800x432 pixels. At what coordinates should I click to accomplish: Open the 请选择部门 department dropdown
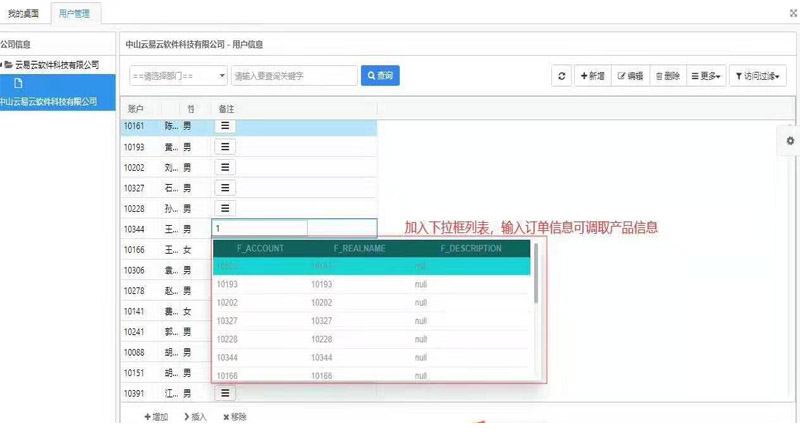point(178,76)
